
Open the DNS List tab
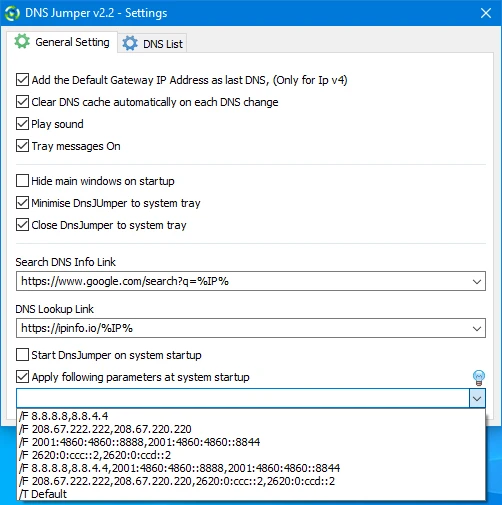[x=152, y=44]
